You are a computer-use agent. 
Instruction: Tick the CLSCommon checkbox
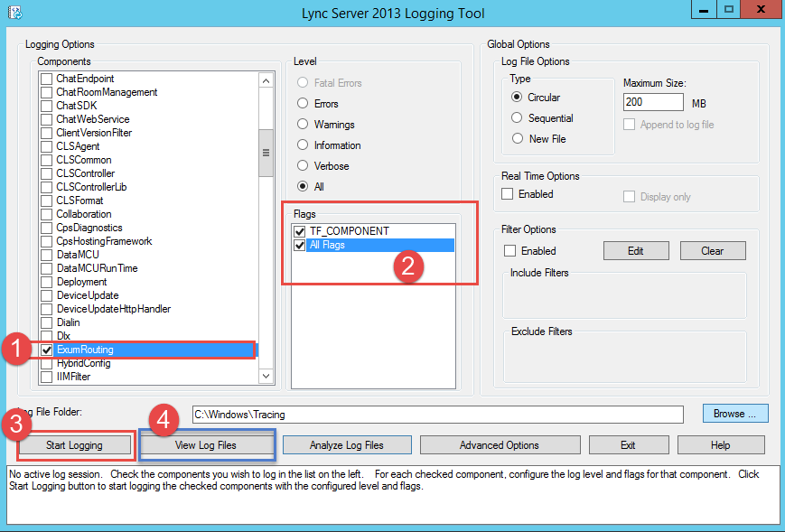(x=47, y=160)
